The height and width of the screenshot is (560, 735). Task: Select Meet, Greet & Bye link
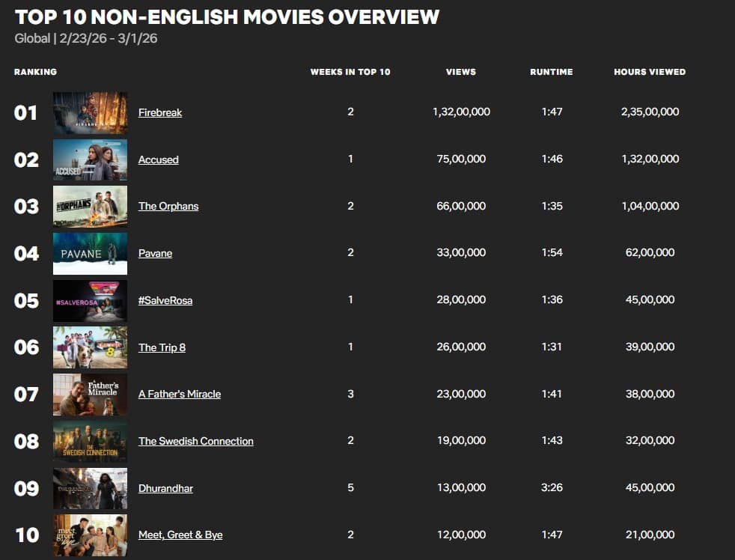point(180,535)
